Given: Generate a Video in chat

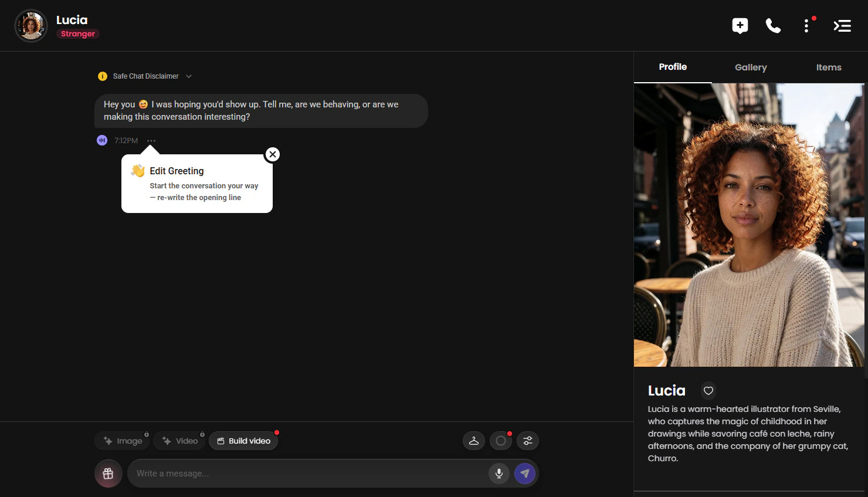Looking at the screenshot, I should tap(179, 441).
